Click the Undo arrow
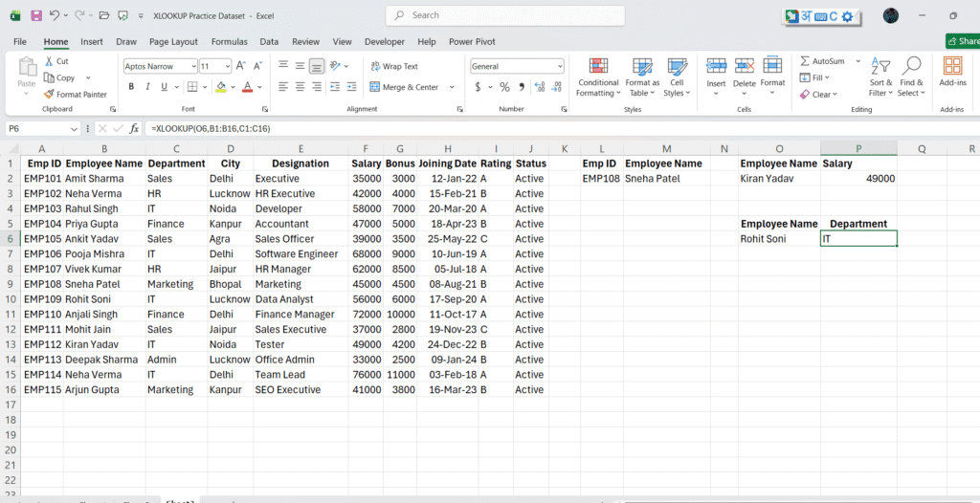 click(x=55, y=15)
